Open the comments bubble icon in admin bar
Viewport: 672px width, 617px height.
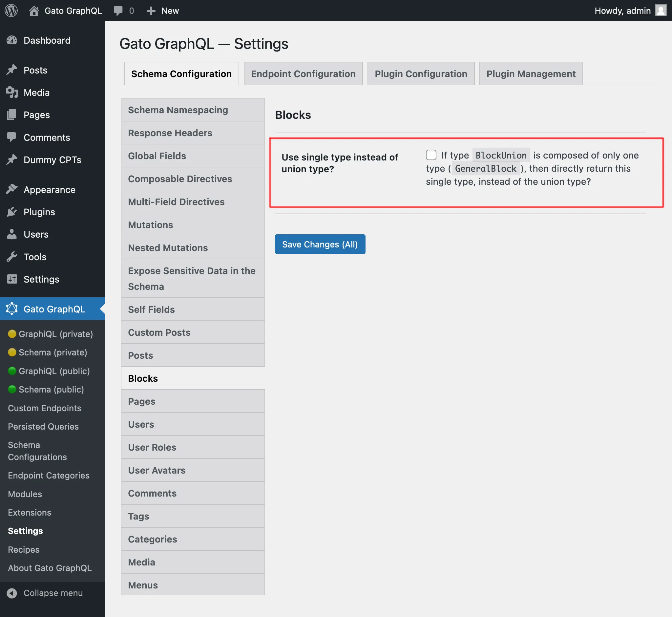(x=118, y=11)
